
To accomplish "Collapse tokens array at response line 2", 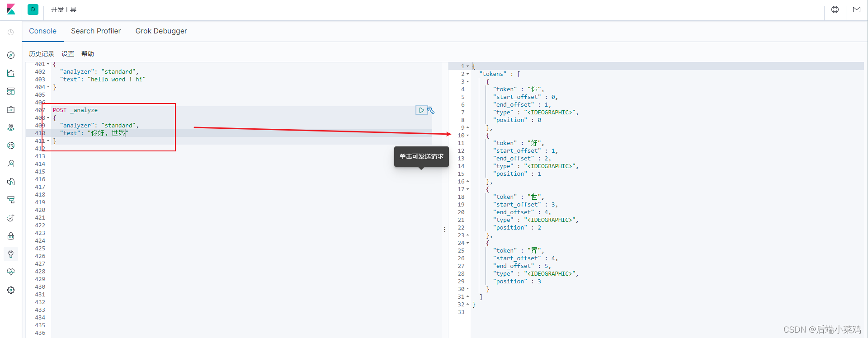I will click(468, 74).
